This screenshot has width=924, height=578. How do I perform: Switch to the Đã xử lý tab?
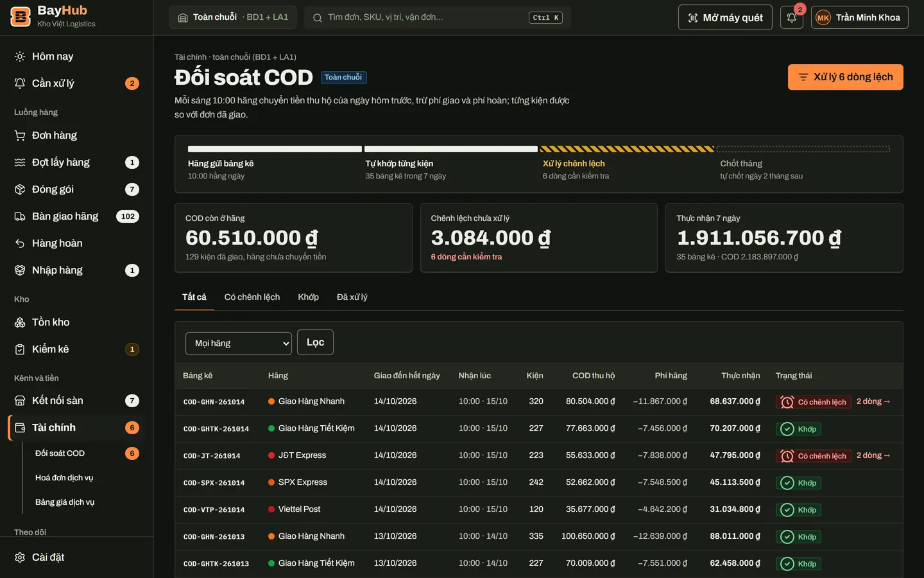pyautogui.click(x=352, y=297)
